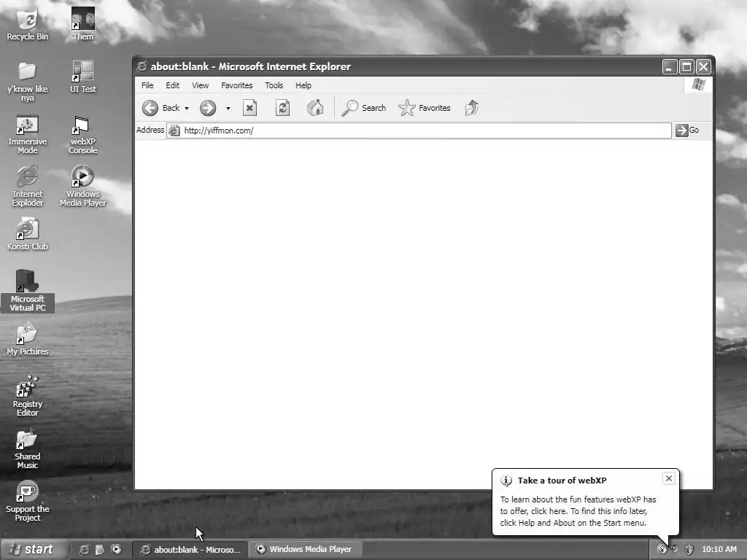Select the y'know like nya folder
This screenshot has width=747, height=560.
point(27,81)
